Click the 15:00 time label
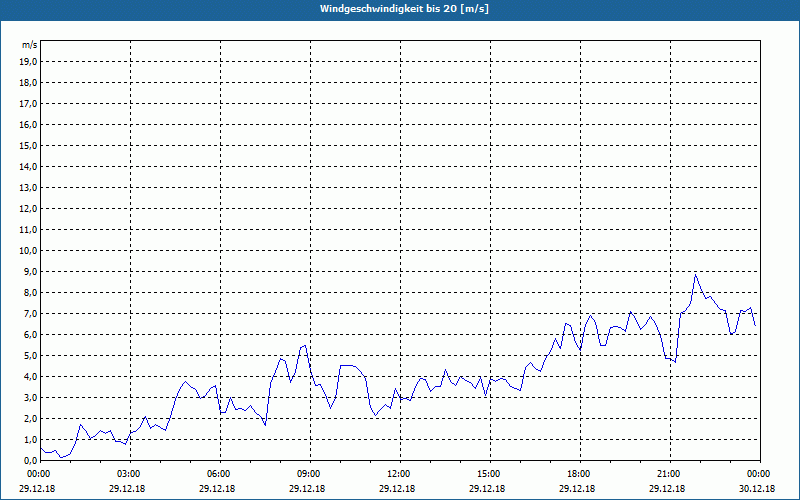800x500 pixels. 490,474
